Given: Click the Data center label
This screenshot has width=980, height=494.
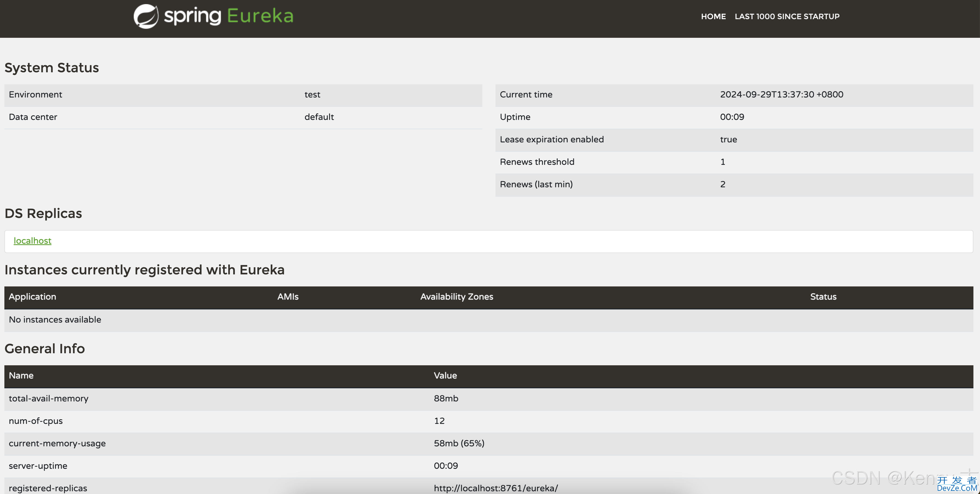Looking at the screenshot, I should coord(33,117).
